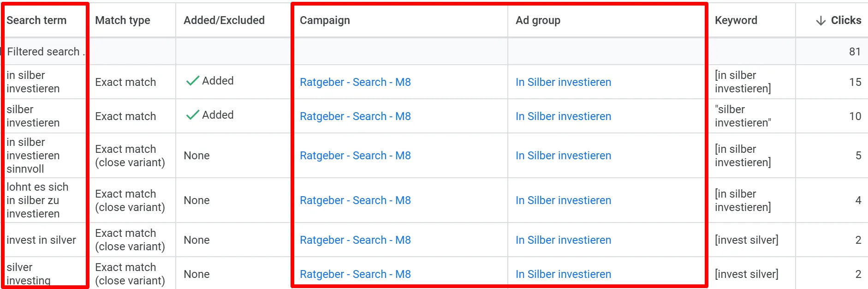Open ad group link for 'invest in silver' row

[563, 240]
